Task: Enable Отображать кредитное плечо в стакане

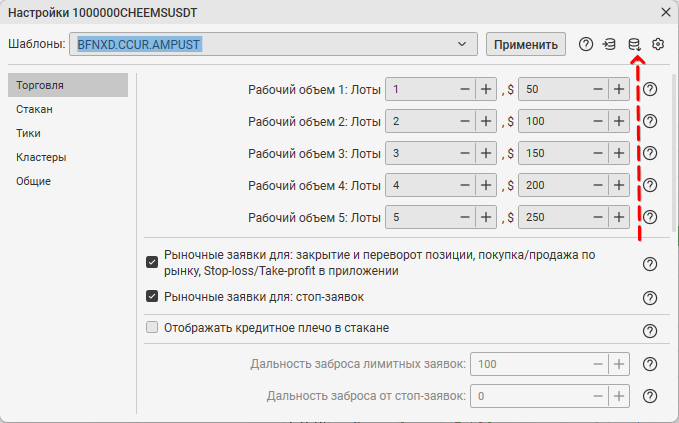Action: point(153,327)
